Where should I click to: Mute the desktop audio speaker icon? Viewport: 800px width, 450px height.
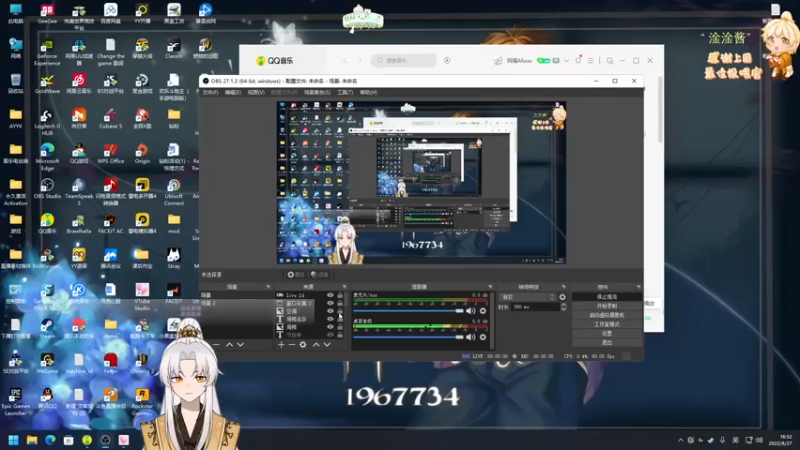click(x=470, y=337)
